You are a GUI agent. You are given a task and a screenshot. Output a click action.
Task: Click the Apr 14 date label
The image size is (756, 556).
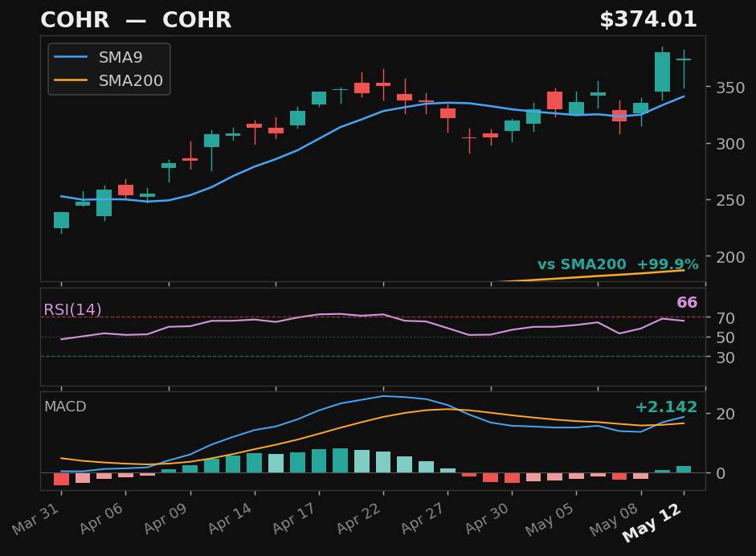point(230,517)
